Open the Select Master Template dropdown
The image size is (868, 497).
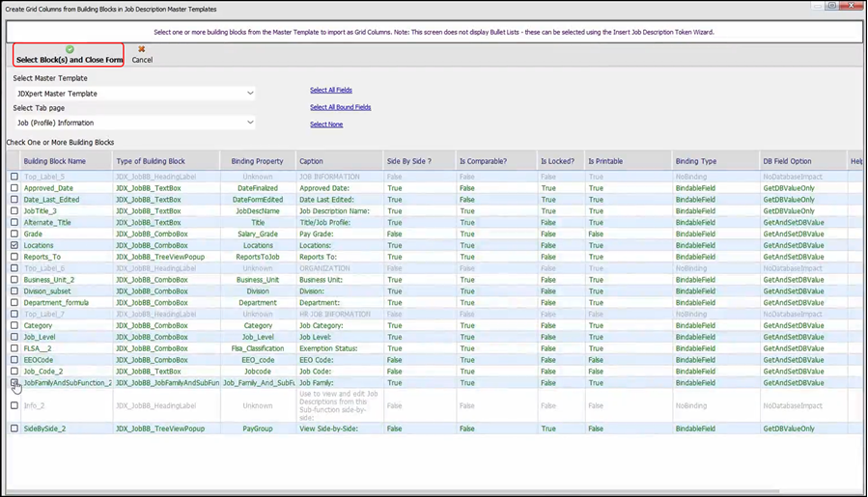click(x=250, y=94)
